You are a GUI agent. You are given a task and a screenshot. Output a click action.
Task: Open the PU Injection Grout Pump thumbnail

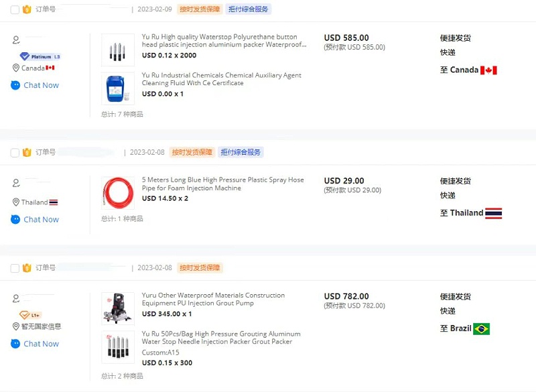pos(118,308)
